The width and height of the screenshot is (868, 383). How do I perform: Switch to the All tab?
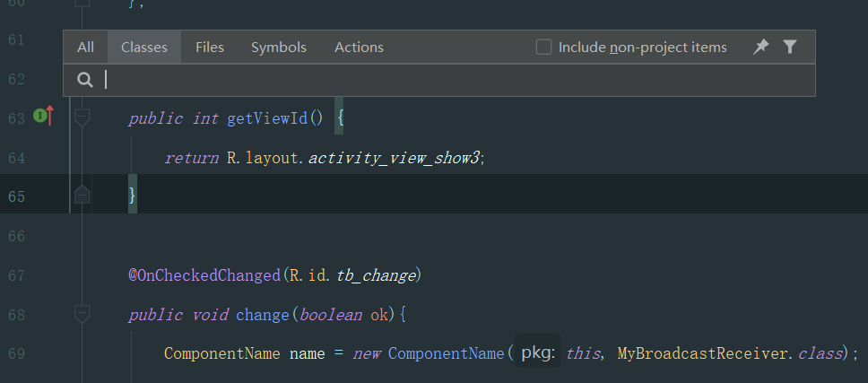click(85, 47)
